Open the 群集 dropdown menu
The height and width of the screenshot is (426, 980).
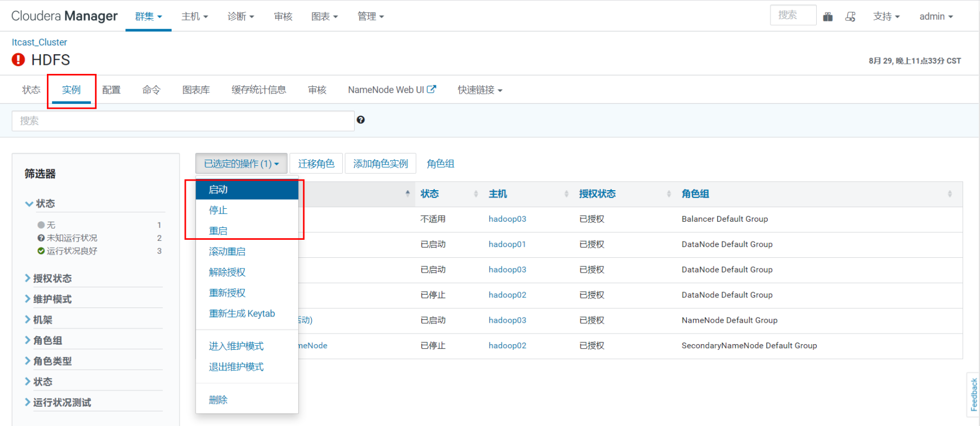coord(149,16)
